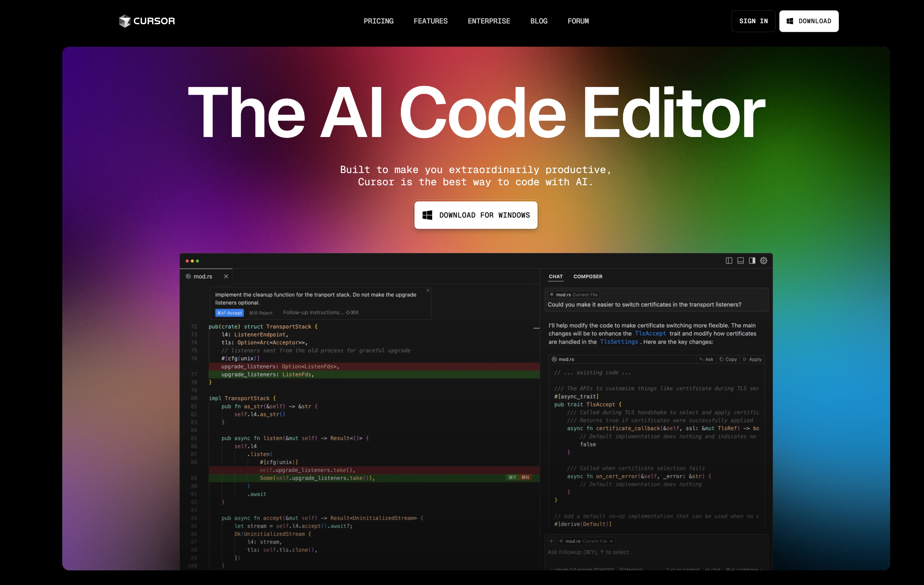
Task: Switch to the Composer tab
Action: [588, 276]
